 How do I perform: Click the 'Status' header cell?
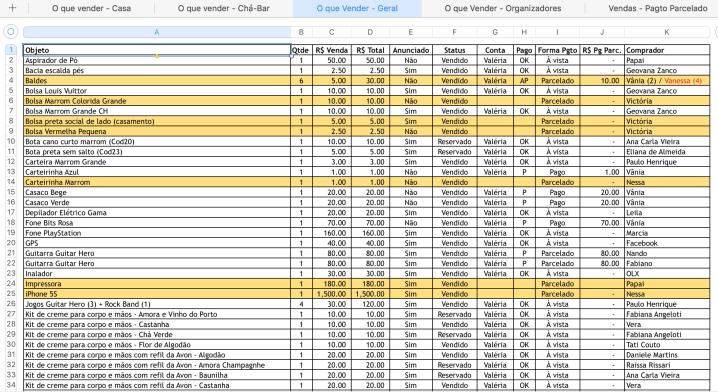tap(454, 50)
